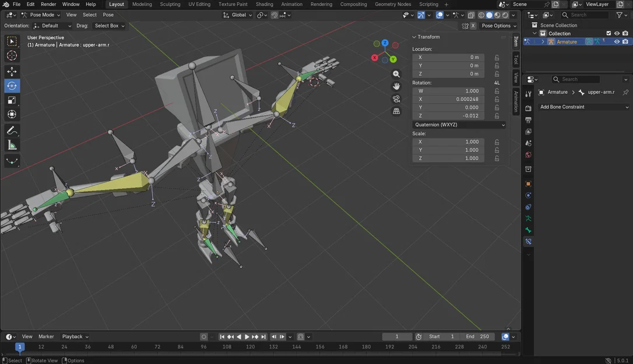The width and height of the screenshot is (633, 364).
Task: Toggle X-axis mirror pose option
Action: [473, 26]
